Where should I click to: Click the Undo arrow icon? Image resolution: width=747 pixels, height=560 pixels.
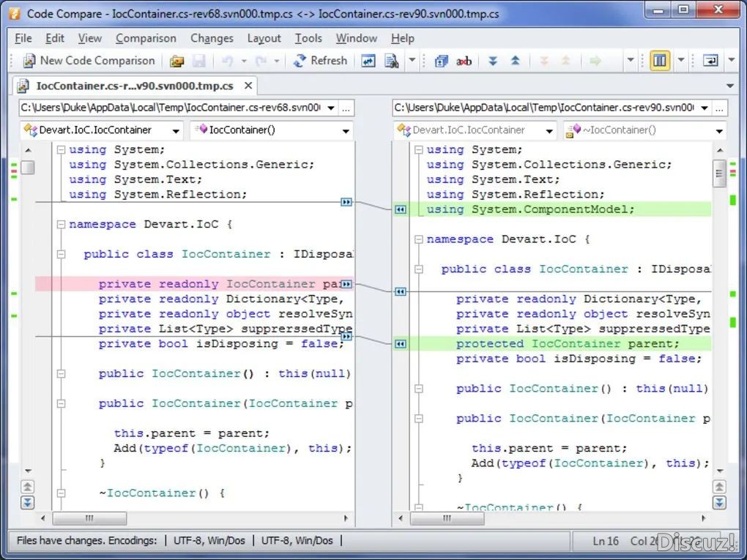click(x=227, y=61)
